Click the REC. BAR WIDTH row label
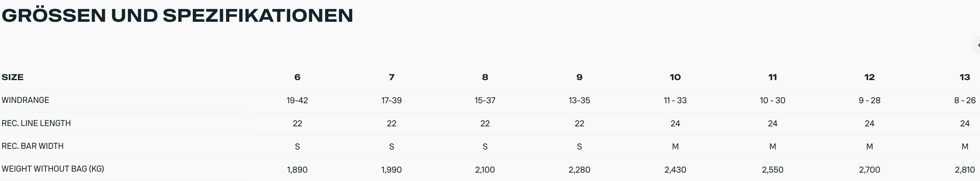The width and height of the screenshot is (980, 181). point(33,146)
